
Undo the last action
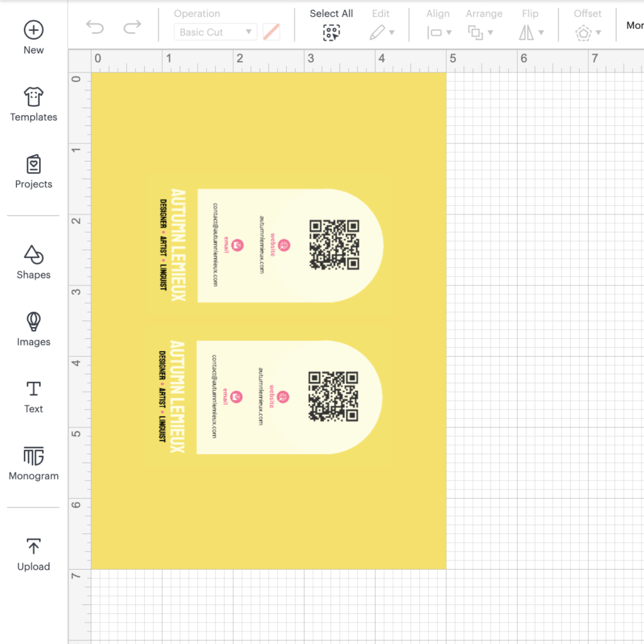click(x=95, y=27)
